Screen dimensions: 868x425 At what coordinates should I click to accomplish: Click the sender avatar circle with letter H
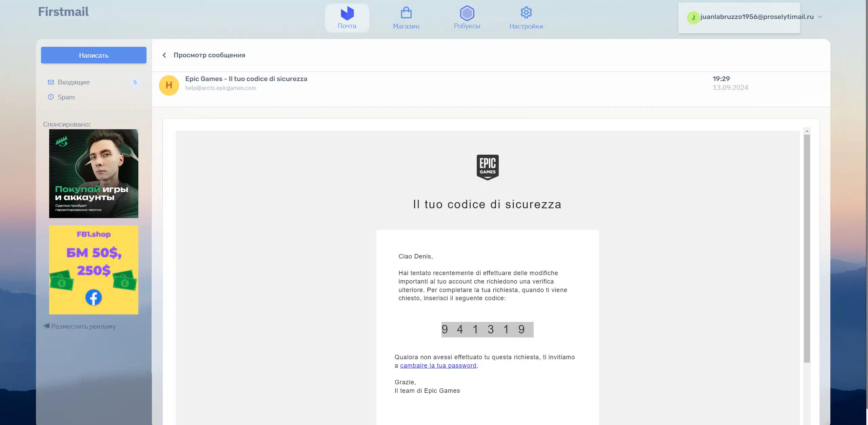[x=169, y=85]
